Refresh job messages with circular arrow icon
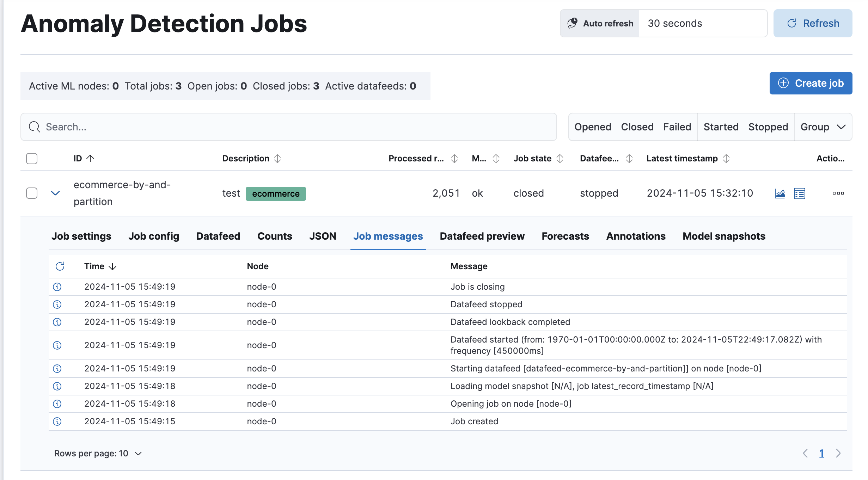The image size is (868, 480). 60,266
